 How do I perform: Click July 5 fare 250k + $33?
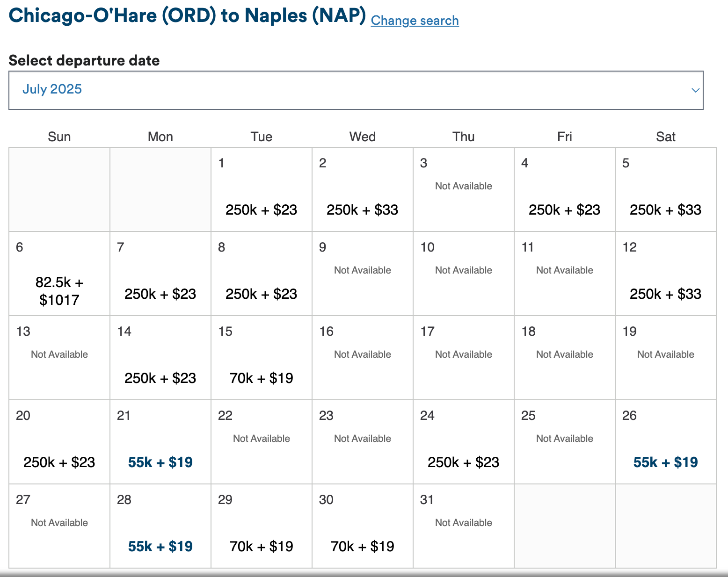(665, 210)
